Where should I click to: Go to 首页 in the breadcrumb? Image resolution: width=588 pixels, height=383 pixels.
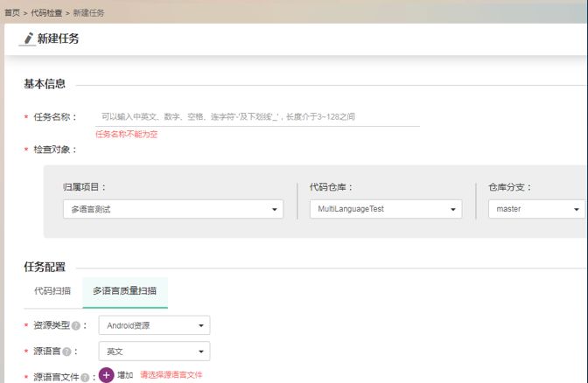tap(12, 13)
